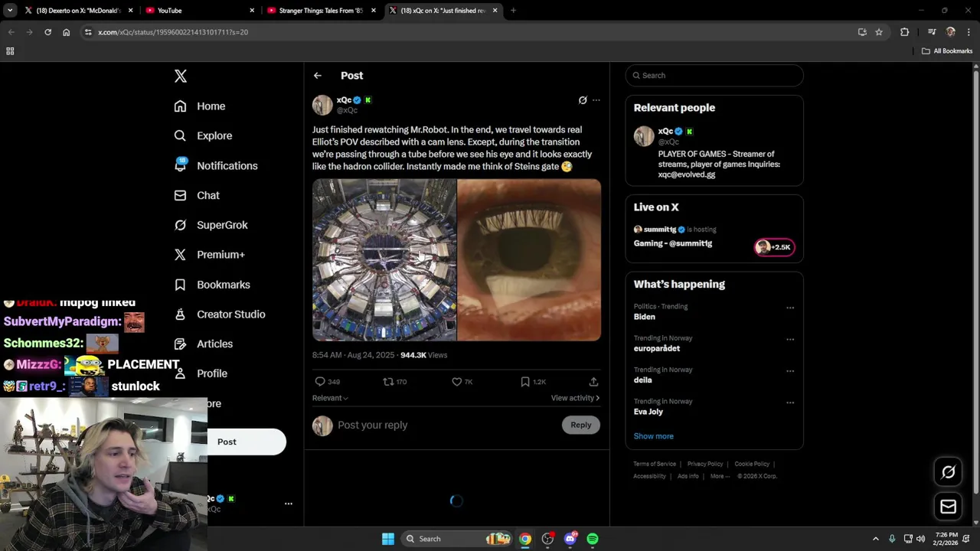Open Notifications in sidebar
The image size is (980, 551).
pyautogui.click(x=216, y=165)
